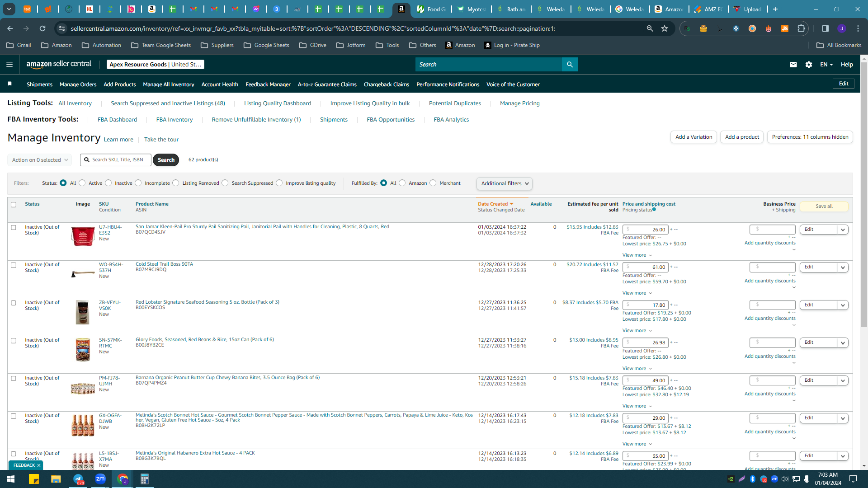Viewport: 868px width, 488px height.
Task: Open the settings gear icon
Action: 809,65
